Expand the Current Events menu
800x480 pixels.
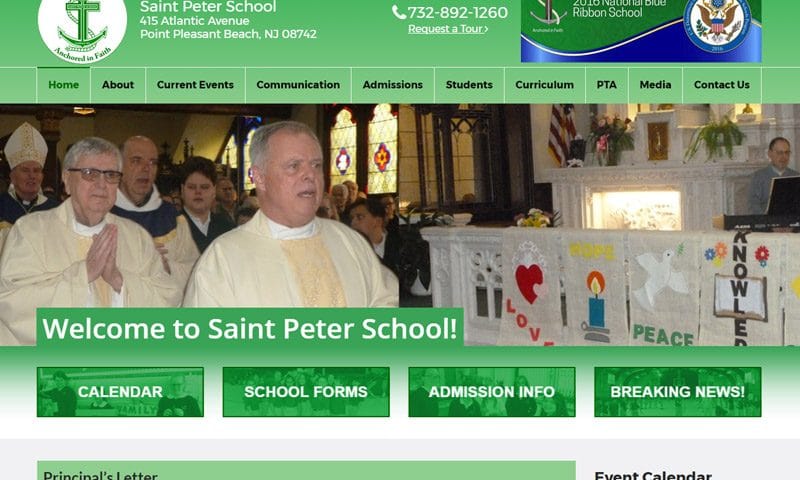click(195, 85)
